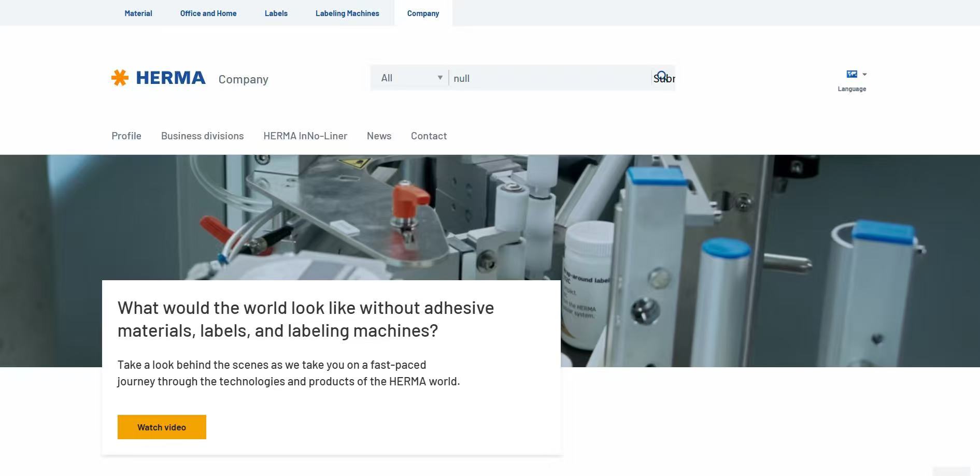Select the active Company tab
This screenshot has width=980, height=476.
(x=423, y=13)
